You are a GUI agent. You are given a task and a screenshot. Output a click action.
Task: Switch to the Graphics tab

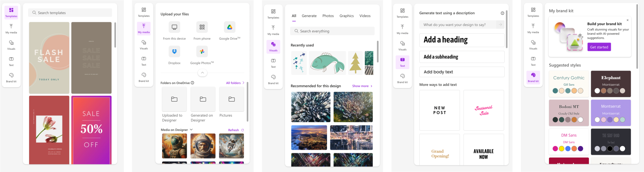(x=347, y=16)
